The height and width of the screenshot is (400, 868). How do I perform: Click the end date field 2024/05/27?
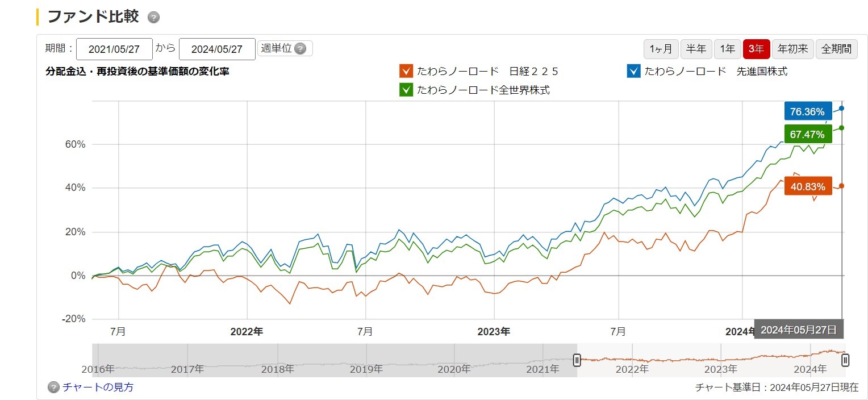click(217, 49)
